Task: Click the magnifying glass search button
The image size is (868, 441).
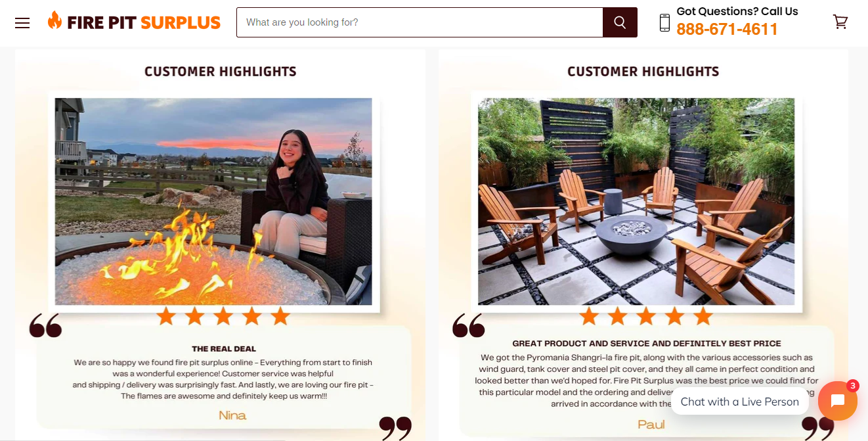Action: click(x=620, y=22)
